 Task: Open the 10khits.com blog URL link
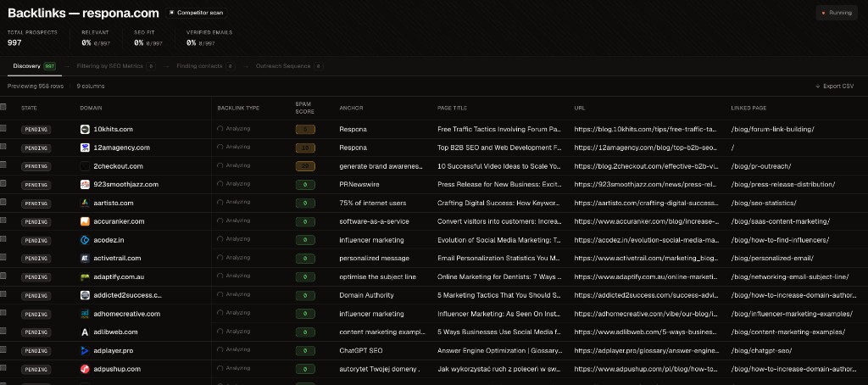[645, 130]
